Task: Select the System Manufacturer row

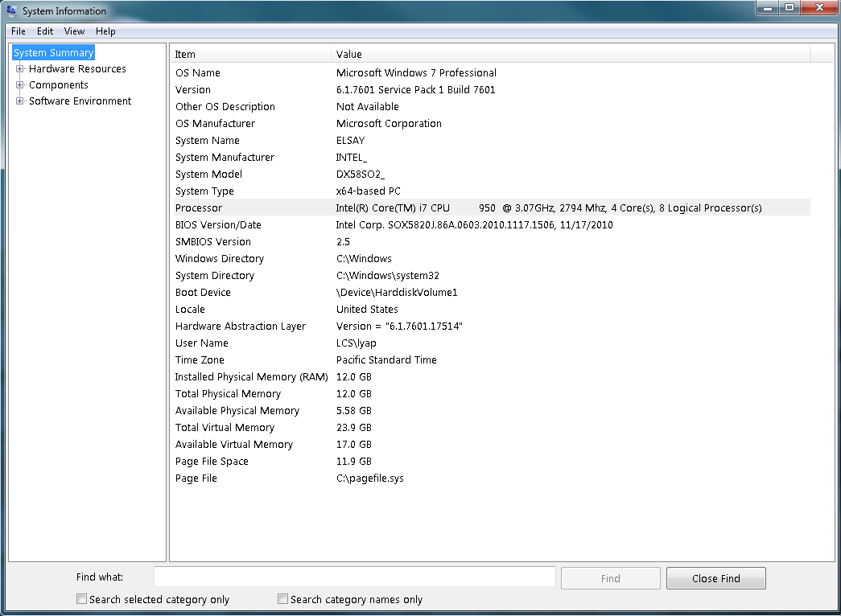Action: 493,157
